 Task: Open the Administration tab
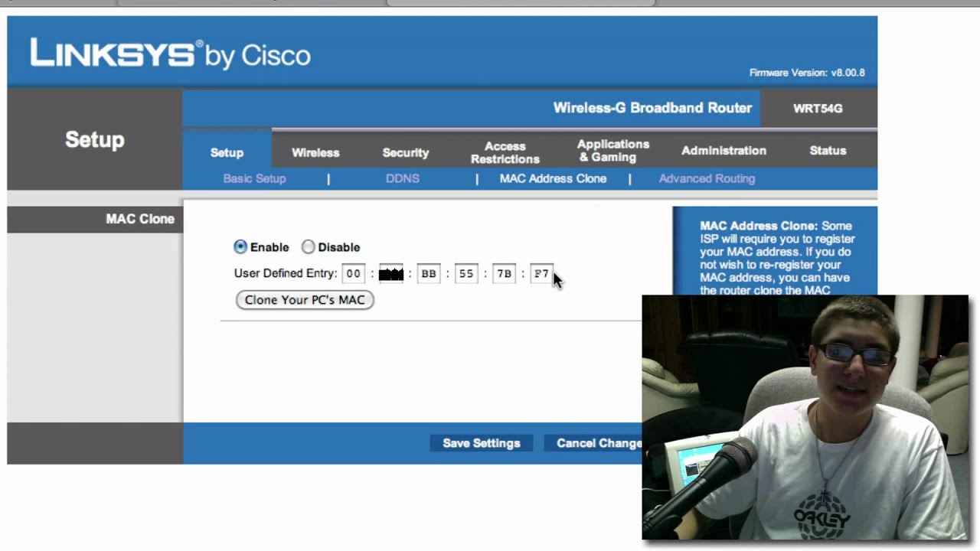click(x=724, y=151)
